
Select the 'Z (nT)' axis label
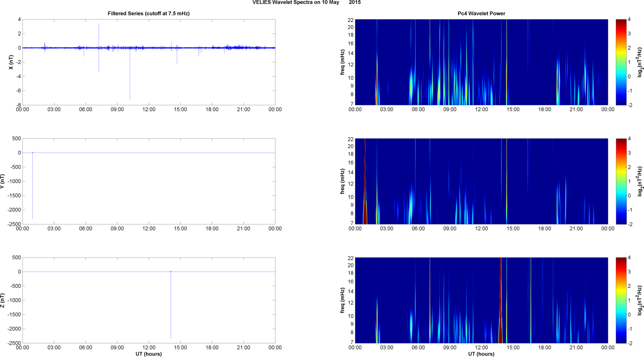[x=3, y=300]
